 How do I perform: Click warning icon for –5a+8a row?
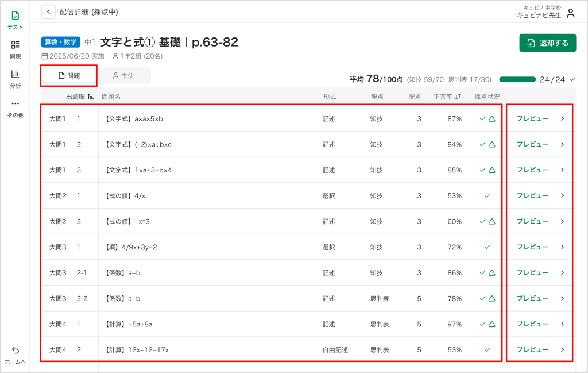click(492, 324)
